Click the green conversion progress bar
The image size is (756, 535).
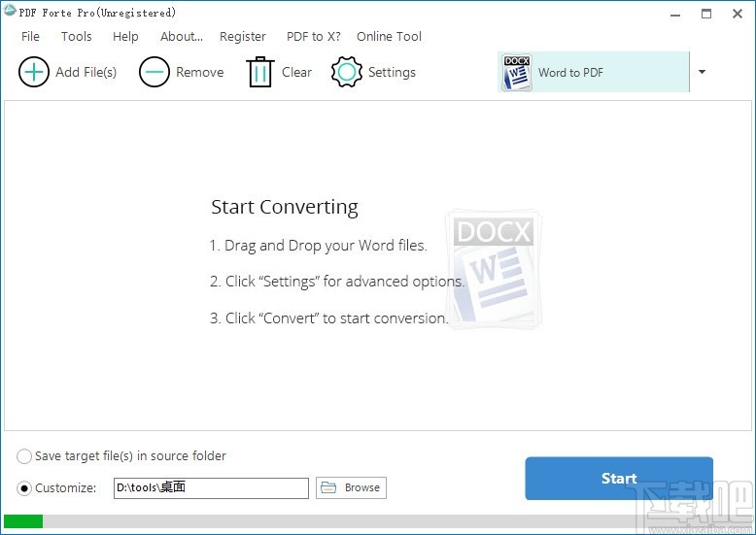(23, 521)
